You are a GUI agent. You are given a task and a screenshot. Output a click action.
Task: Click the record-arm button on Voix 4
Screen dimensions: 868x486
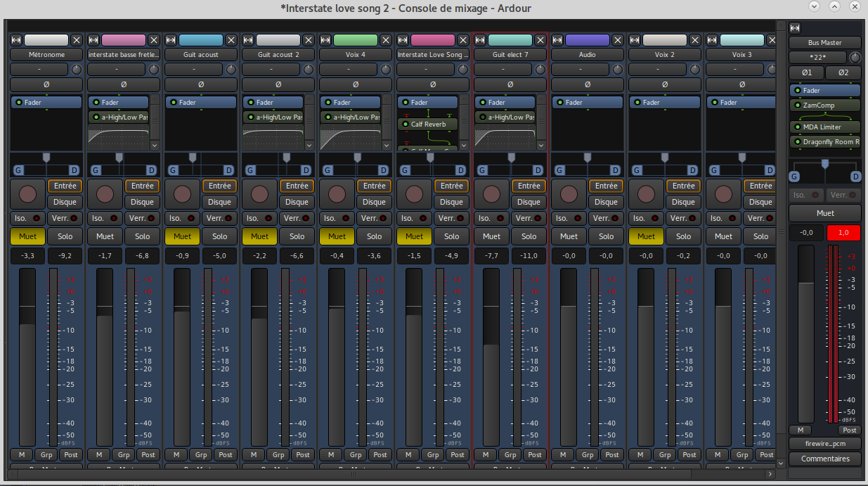(337, 193)
